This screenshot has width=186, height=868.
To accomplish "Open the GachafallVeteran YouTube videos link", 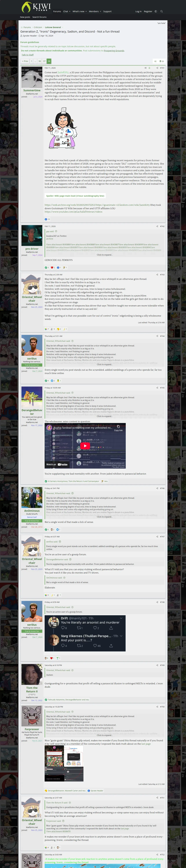I will click(x=73, y=212).
